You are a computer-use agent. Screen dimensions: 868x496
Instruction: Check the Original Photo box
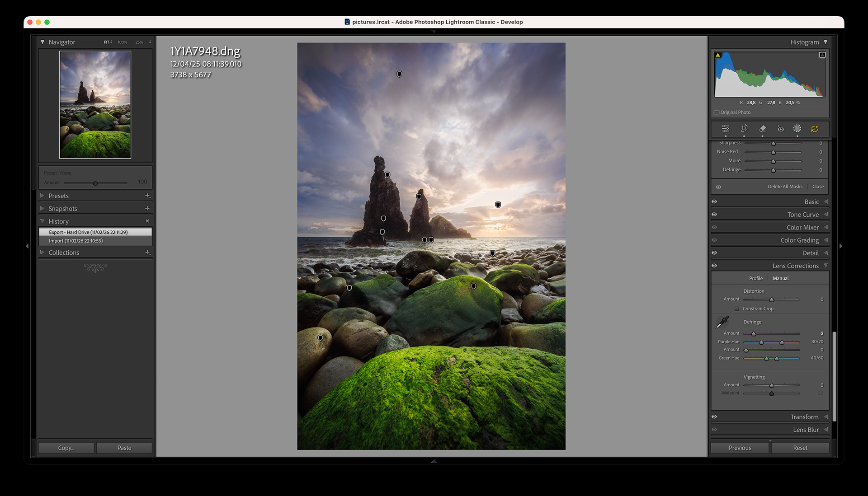click(x=717, y=112)
